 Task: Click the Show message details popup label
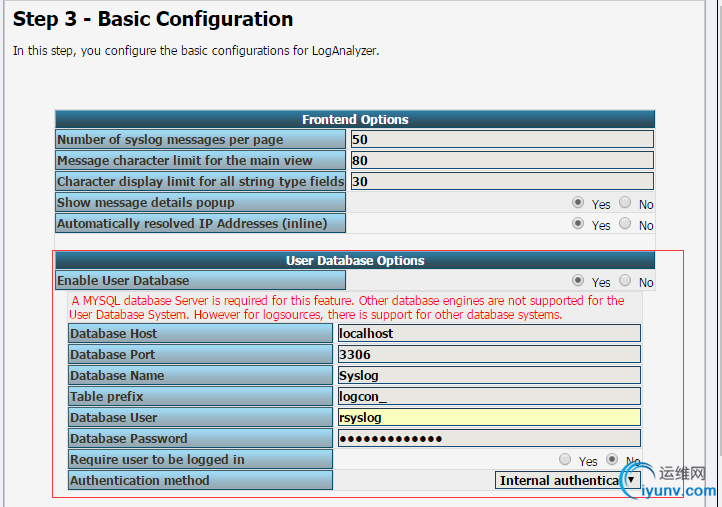200,203
